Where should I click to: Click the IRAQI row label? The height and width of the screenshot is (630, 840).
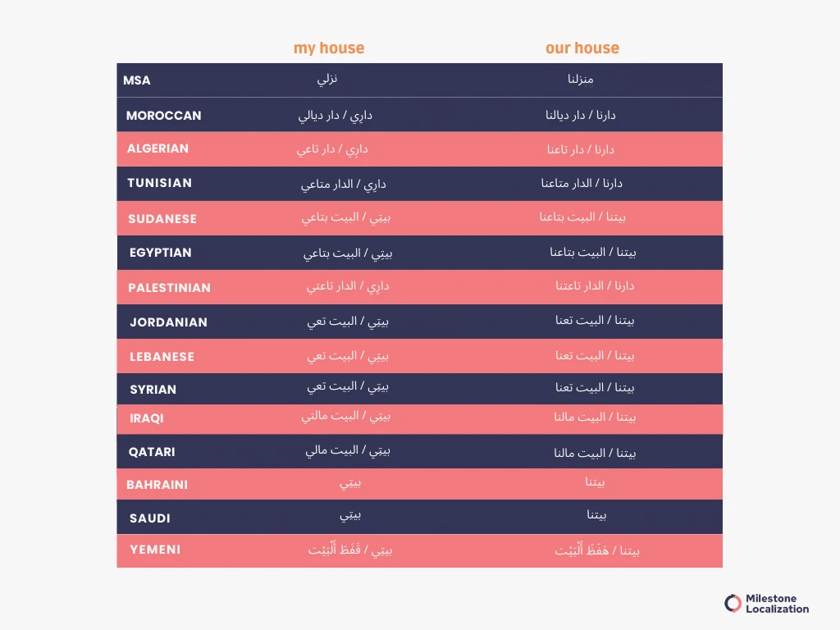[x=146, y=418]
